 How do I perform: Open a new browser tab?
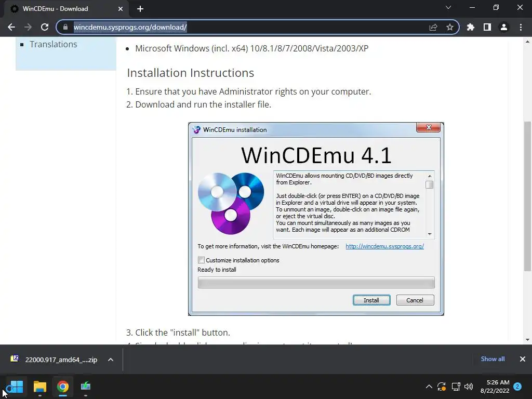coord(140,9)
